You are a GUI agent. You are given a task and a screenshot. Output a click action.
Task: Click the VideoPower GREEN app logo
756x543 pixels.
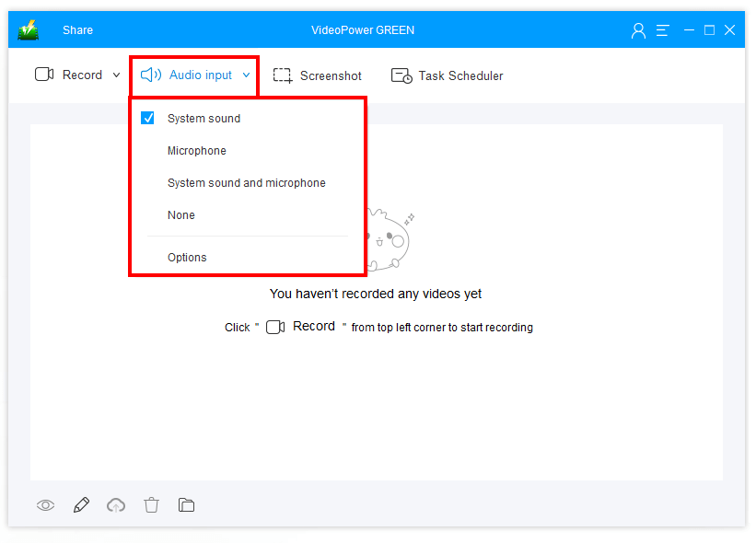tap(29, 29)
